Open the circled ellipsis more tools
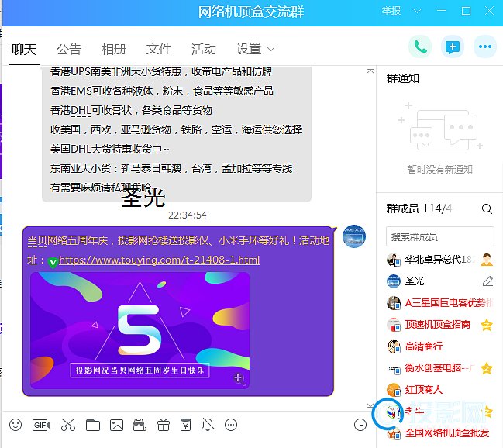The width and height of the screenshot is (503, 448). 231,425
